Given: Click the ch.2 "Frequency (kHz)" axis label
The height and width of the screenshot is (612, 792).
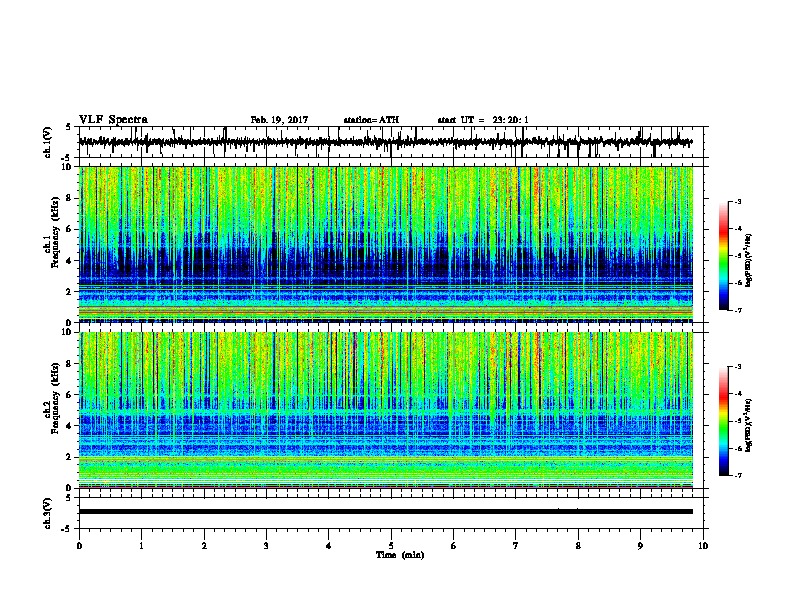Looking at the screenshot, I should (55, 398).
